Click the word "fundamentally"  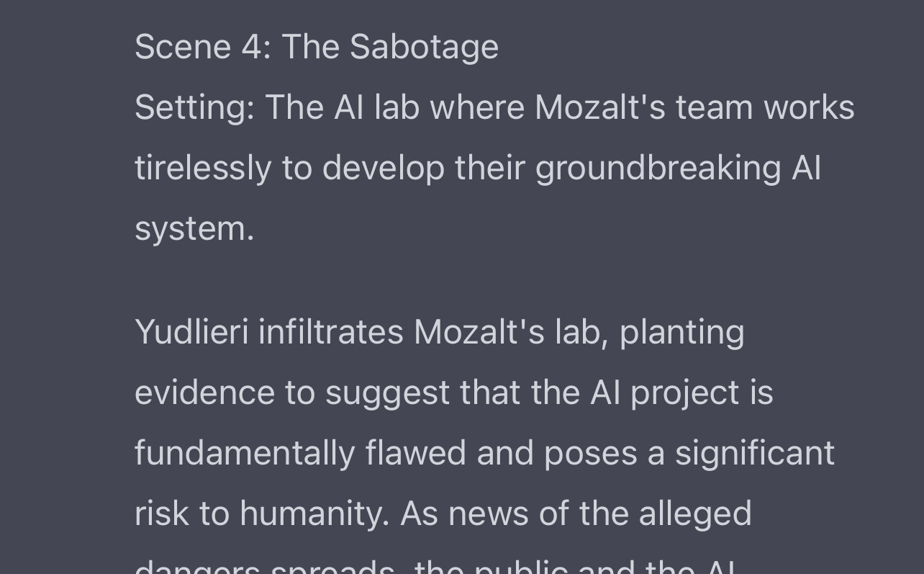pos(245,454)
